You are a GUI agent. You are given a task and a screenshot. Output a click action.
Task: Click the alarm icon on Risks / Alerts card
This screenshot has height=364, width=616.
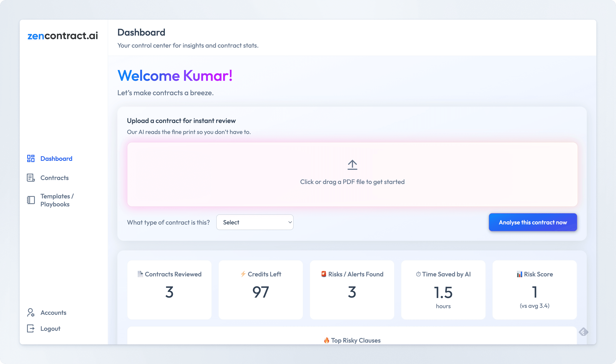pos(323,274)
